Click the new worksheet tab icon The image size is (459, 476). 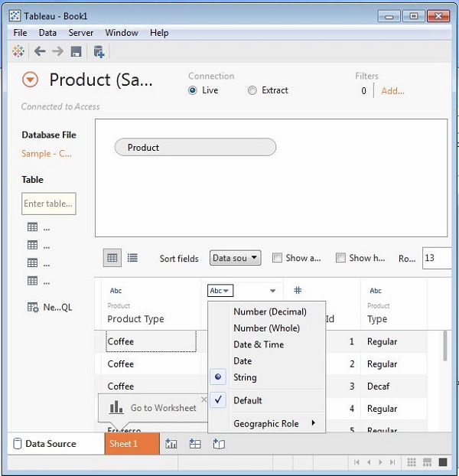171,443
